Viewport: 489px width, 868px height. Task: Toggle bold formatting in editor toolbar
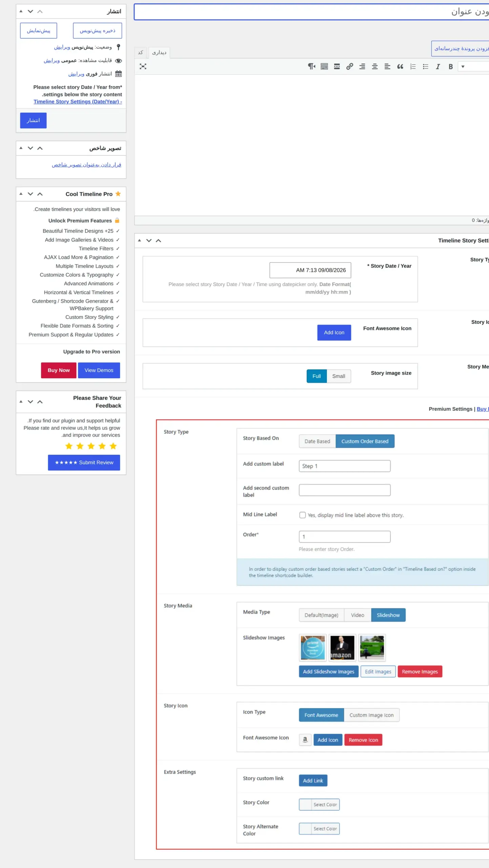[x=450, y=67]
